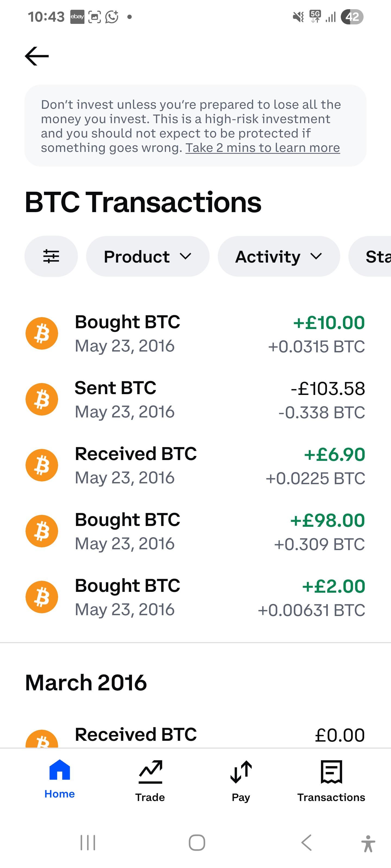Open the Trade tab
This screenshot has height=868, width=391.
coord(150,781)
